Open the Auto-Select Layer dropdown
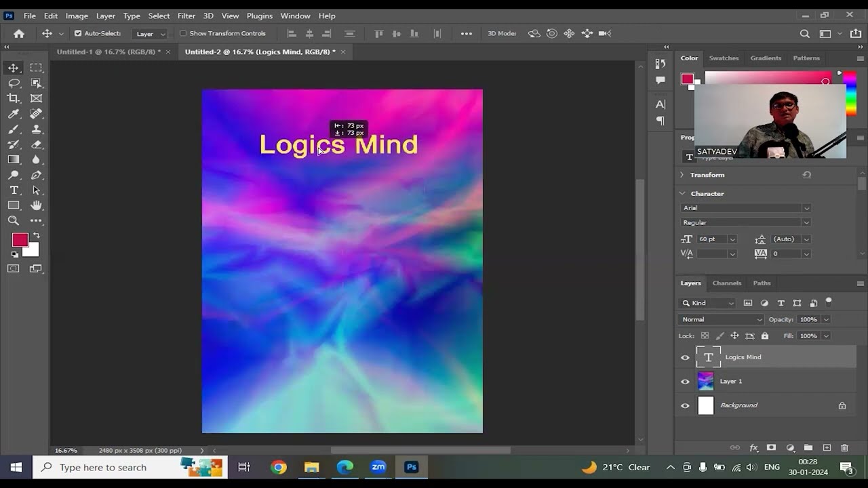This screenshot has height=488, width=868. click(150, 34)
